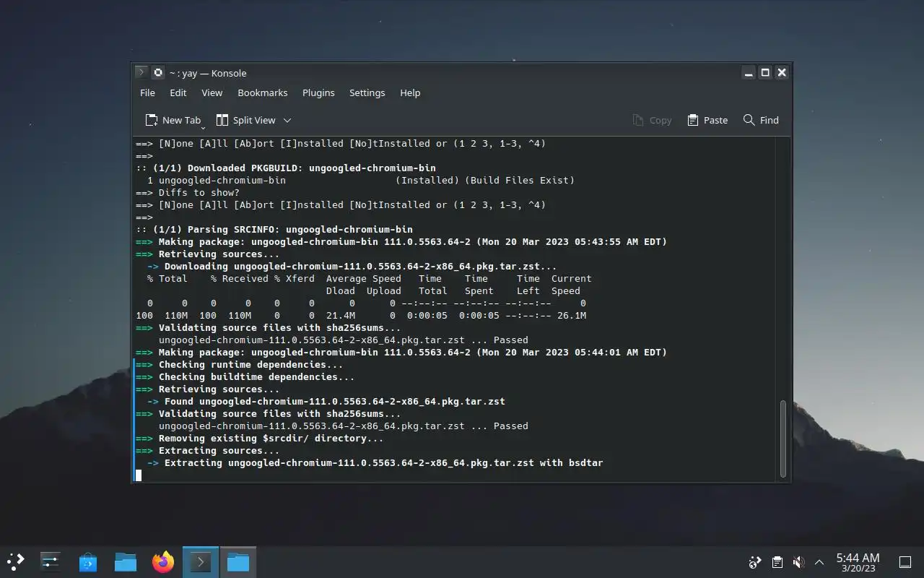
Task: Launch Discover software store from taskbar
Action: tap(88, 561)
